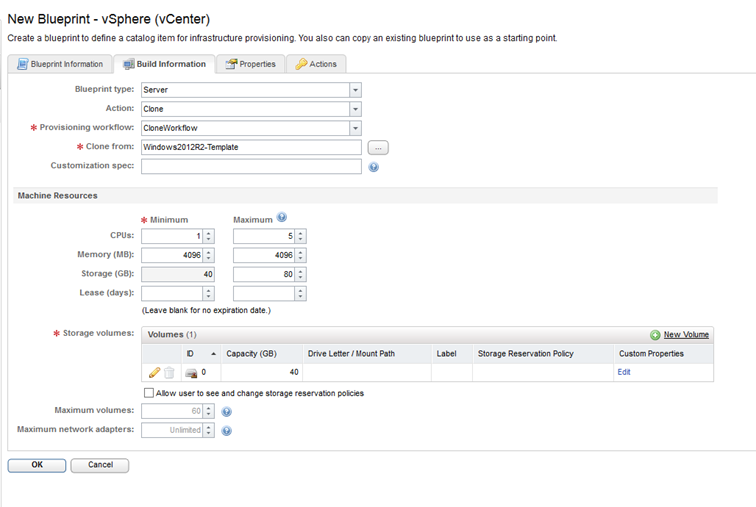Click the Maximum network adapters stepper
Image resolution: width=756 pixels, height=507 pixels.
click(x=208, y=430)
